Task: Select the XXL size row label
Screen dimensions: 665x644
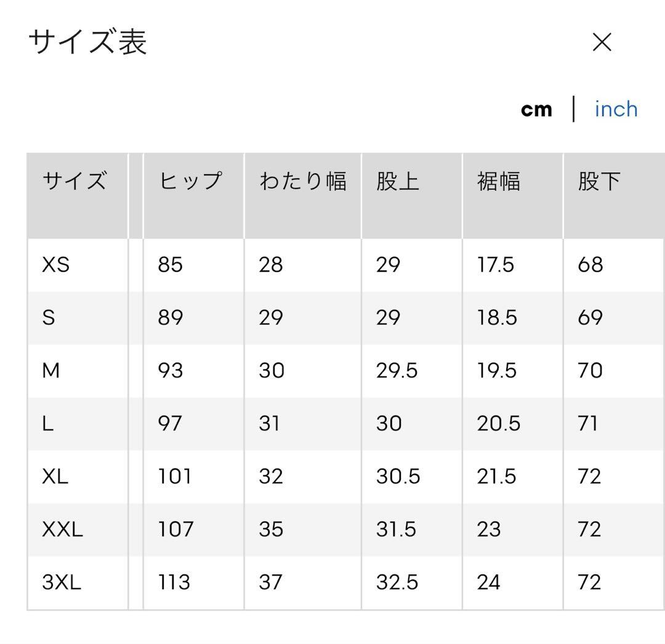Action: (62, 529)
